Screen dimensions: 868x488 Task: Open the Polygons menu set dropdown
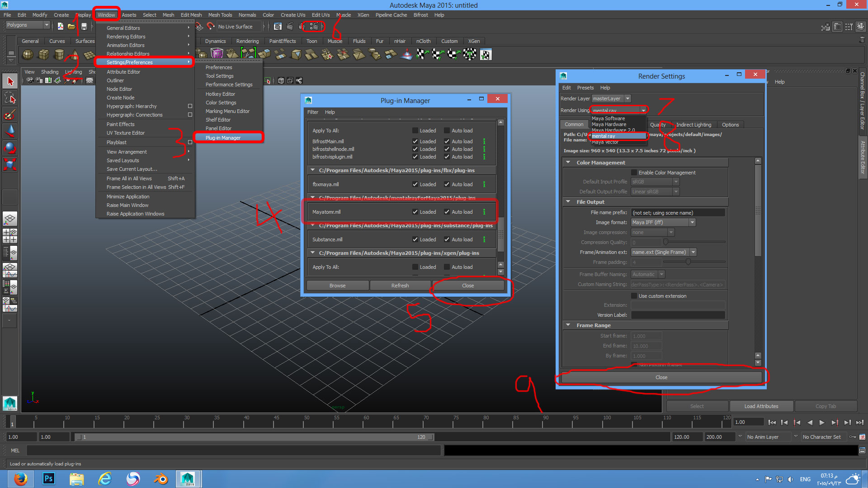point(27,25)
